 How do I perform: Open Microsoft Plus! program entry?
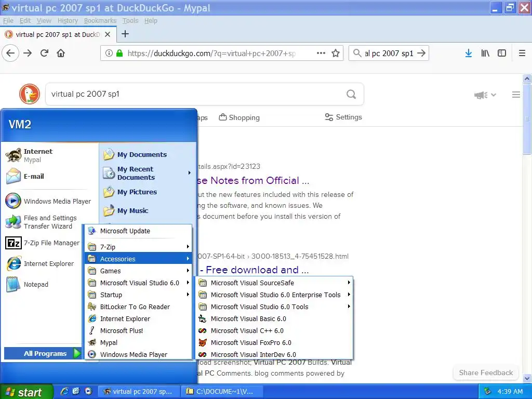138,330
